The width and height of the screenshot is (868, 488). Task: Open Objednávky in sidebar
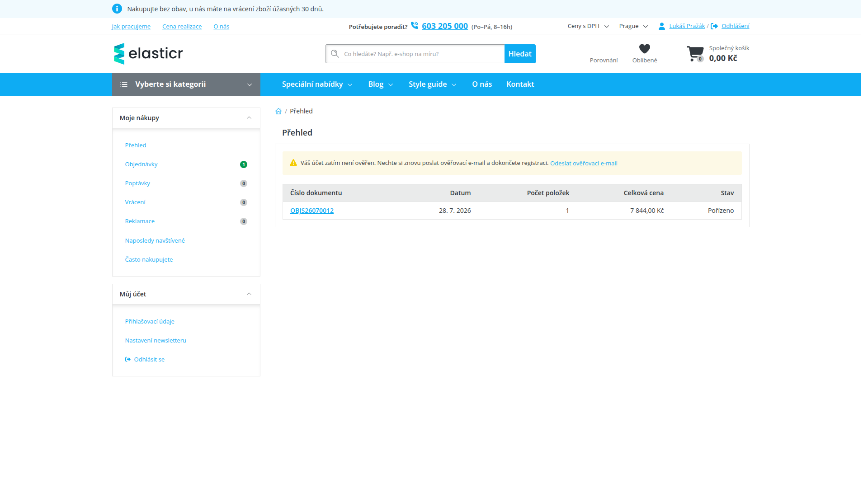pos(141,164)
